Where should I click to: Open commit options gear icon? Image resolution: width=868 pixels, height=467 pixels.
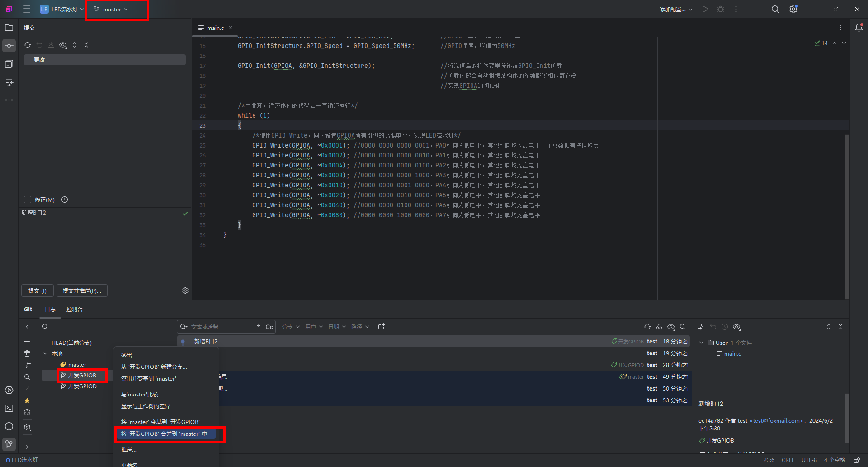185,291
